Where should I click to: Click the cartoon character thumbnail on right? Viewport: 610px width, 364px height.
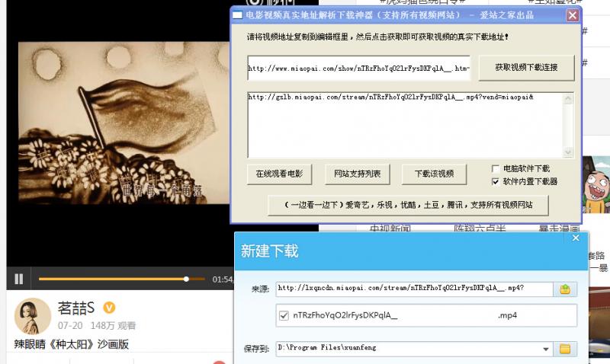tap(596, 184)
